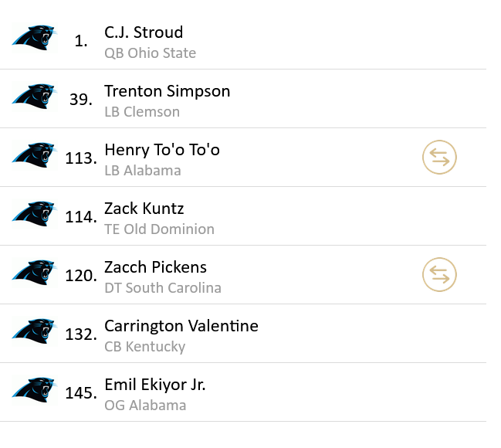This screenshot has width=501, height=448.
Task: Click the Panthers logo beside Zacch Pickens
Action: (x=35, y=273)
